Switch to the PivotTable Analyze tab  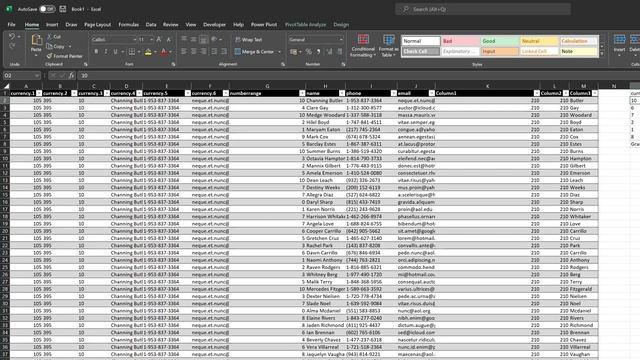(305, 24)
